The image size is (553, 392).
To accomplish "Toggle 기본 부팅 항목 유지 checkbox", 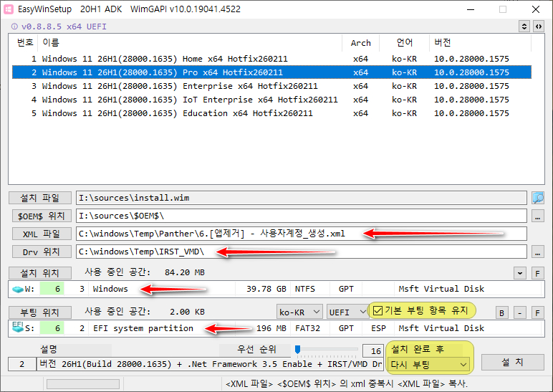I will 378,311.
